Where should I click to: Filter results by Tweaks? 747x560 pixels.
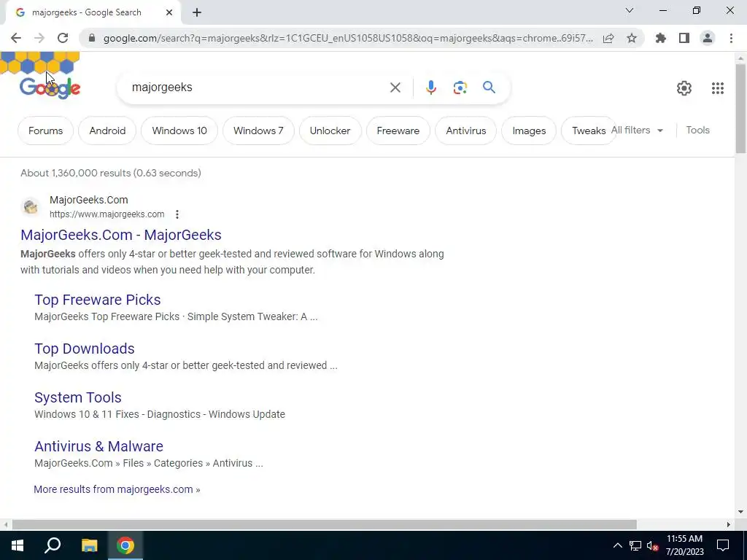pos(588,131)
